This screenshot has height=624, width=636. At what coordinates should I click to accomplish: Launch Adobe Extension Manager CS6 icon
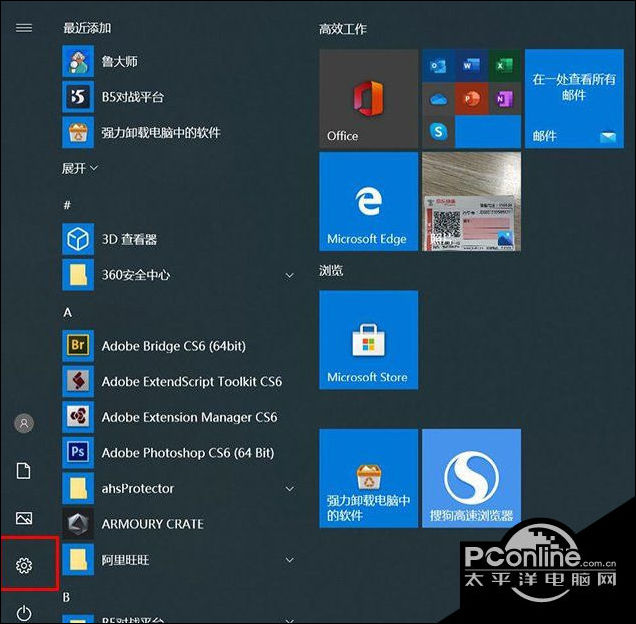[78, 417]
